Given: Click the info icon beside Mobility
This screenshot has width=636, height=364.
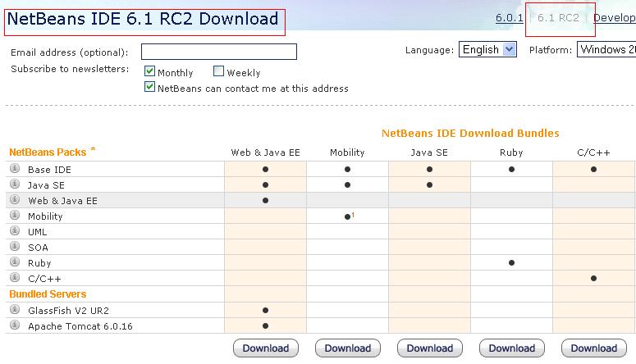Looking at the screenshot, I should (x=15, y=216).
